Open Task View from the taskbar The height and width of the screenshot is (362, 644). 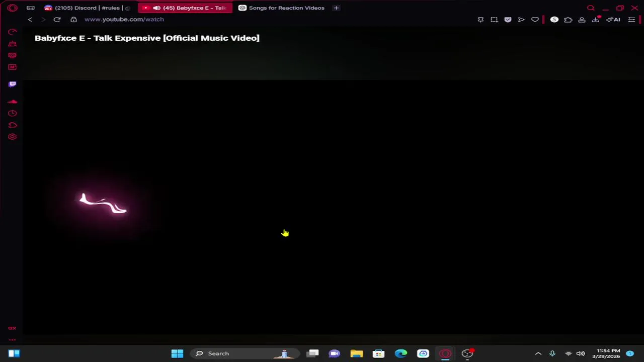(x=313, y=353)
